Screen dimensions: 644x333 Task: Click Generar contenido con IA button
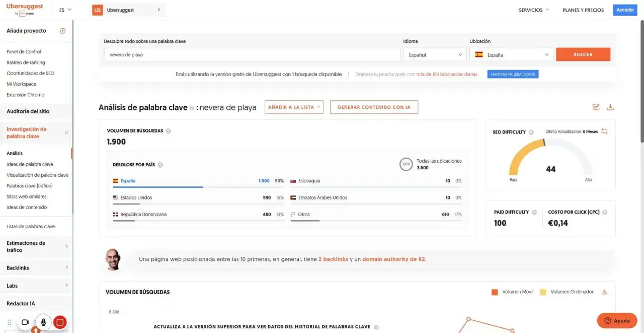(374, 107)
